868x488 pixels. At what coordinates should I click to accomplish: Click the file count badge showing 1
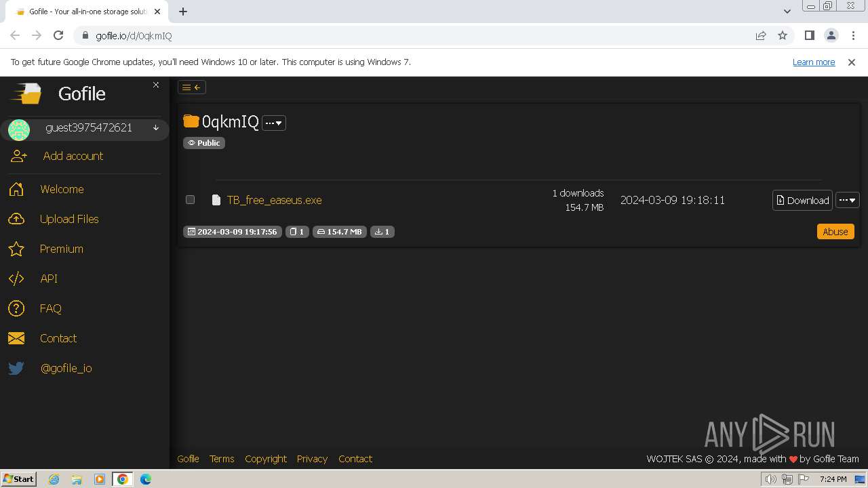297,232
